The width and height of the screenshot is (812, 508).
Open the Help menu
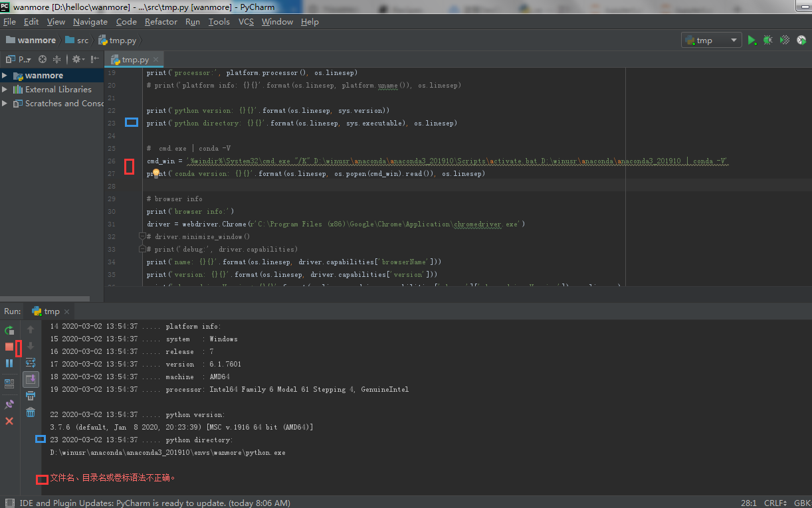pos(310,22)
